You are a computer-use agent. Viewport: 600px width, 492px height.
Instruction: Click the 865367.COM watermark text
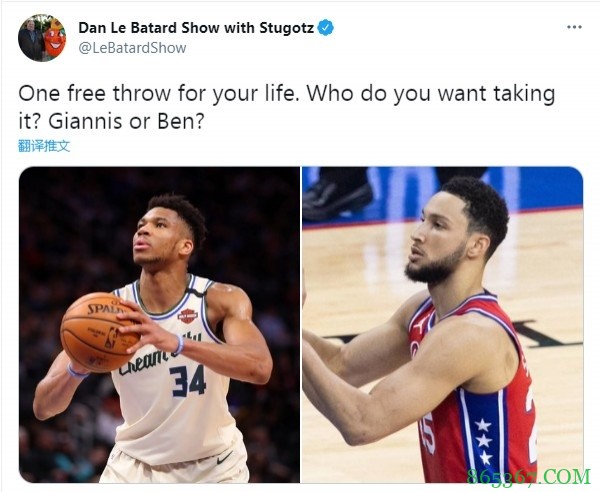(x=529, y=477)
